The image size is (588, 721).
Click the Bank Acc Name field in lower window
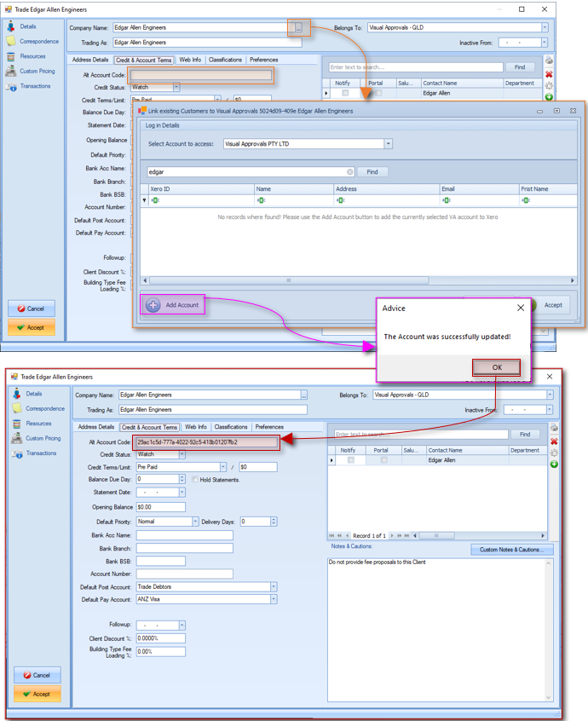point(184,535)
